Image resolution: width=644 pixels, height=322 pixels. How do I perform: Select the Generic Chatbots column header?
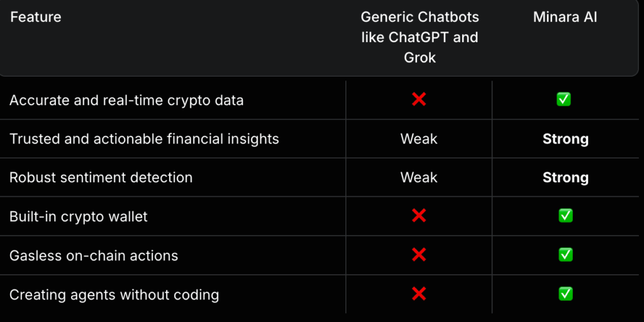pos(419,37)
